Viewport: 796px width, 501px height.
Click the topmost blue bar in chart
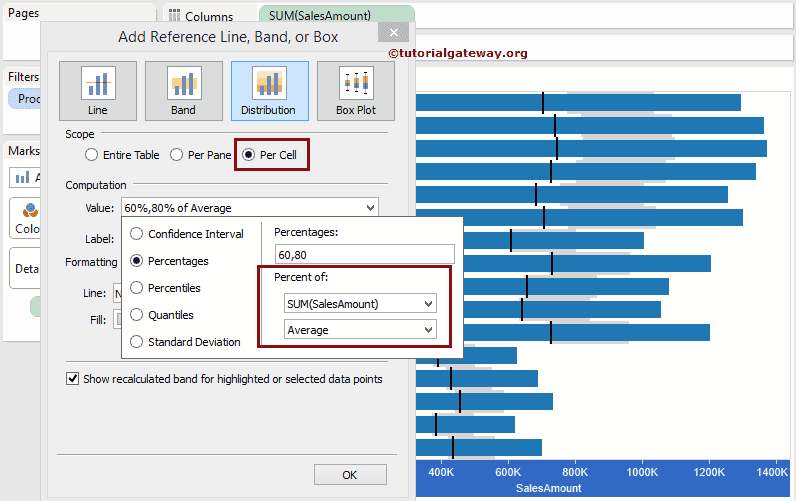(578, 103)
